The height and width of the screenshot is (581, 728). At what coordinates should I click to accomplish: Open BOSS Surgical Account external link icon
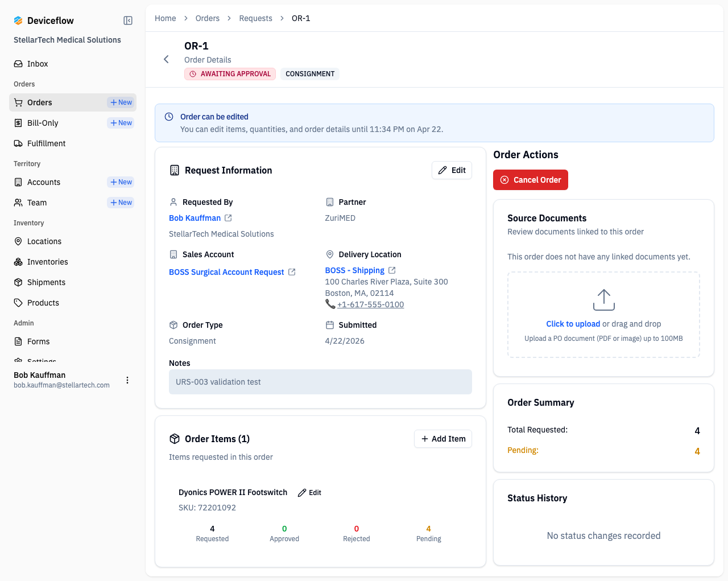click(x=292, y=272)
